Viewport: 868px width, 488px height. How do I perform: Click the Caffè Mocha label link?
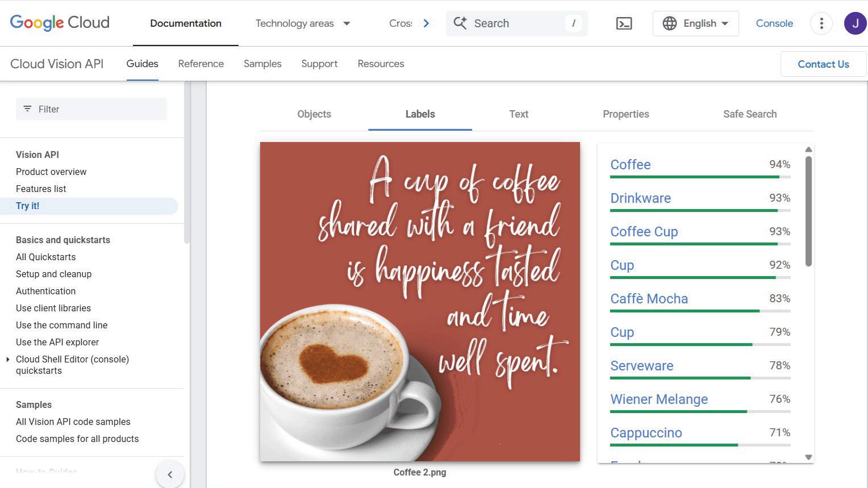[649, 299]
